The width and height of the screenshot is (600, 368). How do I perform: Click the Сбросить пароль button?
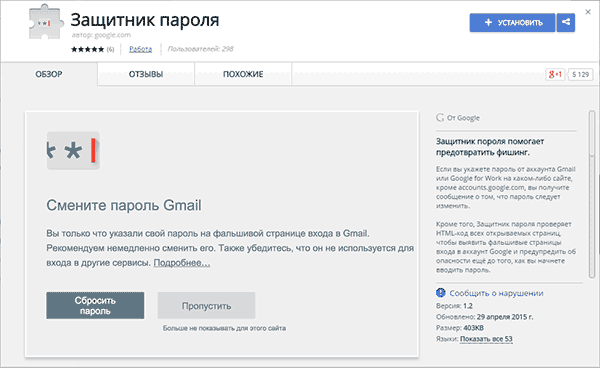[95, 306]
